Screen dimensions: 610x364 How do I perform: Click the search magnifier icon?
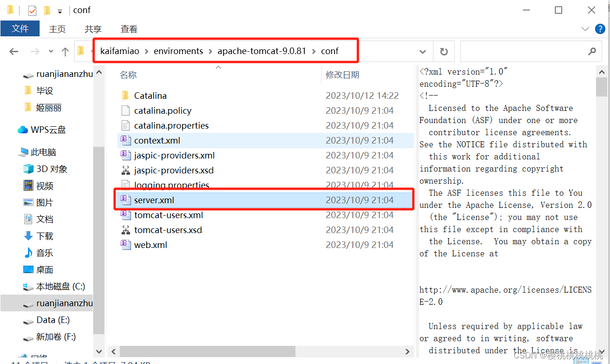tap(592, 51)
